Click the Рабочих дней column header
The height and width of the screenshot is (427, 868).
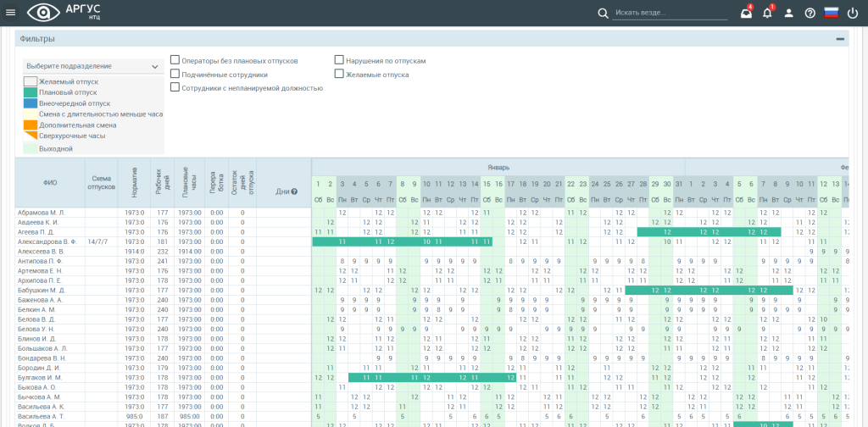click(x=162, y=182)
